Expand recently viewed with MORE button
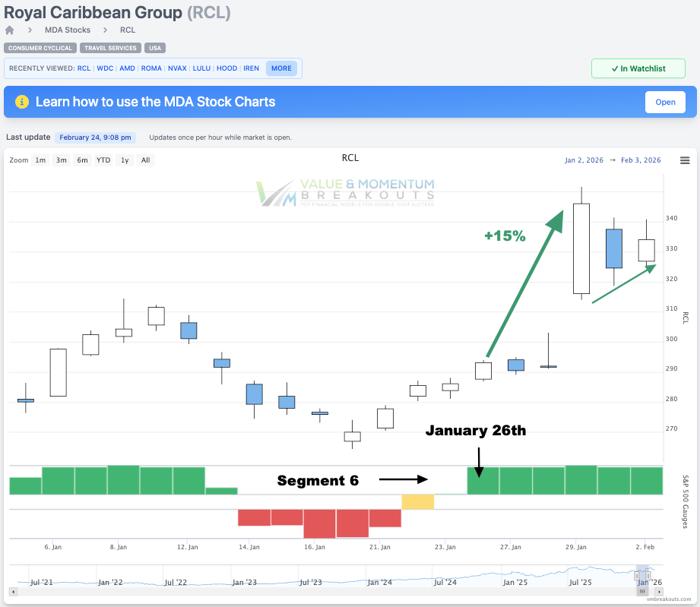Screen dimensions: 700x607 coord(281,68)
